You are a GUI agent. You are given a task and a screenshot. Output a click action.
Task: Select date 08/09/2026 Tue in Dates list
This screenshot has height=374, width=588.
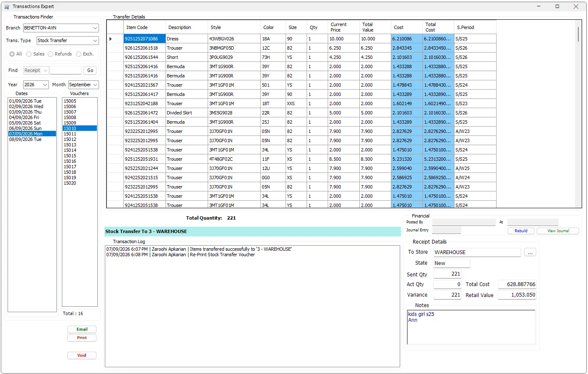click(x=32, y=139)
